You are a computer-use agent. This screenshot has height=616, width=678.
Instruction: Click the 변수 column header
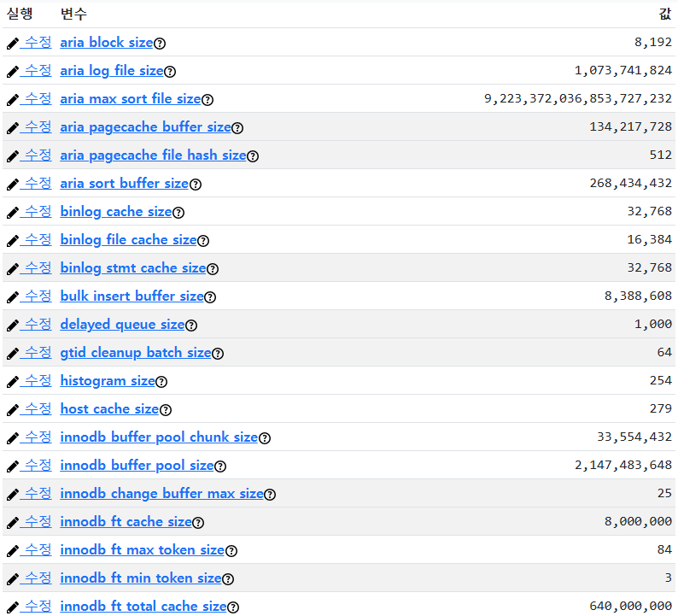(73, 14)
